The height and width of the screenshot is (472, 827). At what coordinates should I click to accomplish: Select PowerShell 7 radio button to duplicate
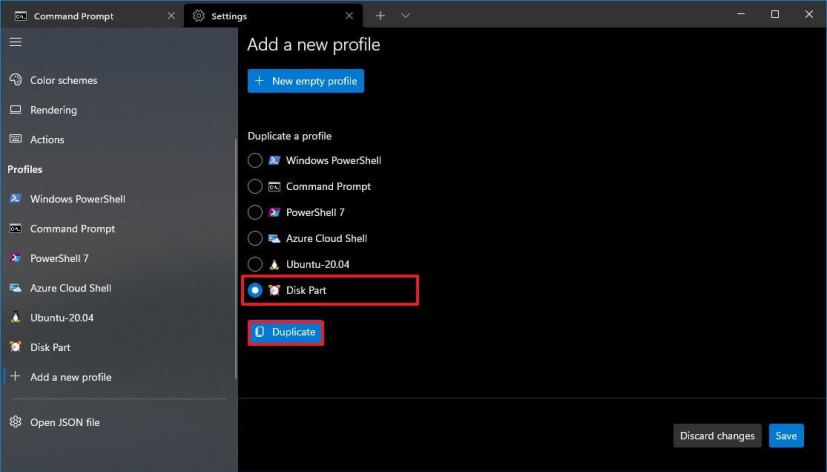pyautogui.click(x=255, y=212)
